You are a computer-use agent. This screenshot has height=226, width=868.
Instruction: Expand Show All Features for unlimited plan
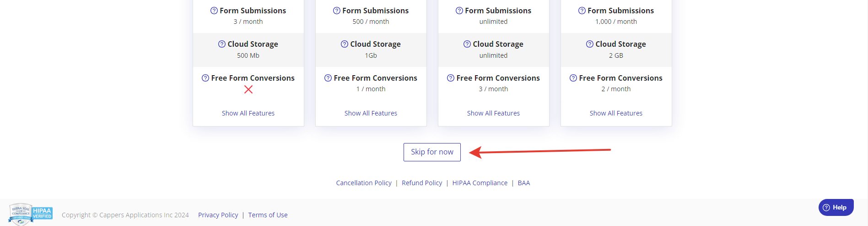click(x=493, y=113)
